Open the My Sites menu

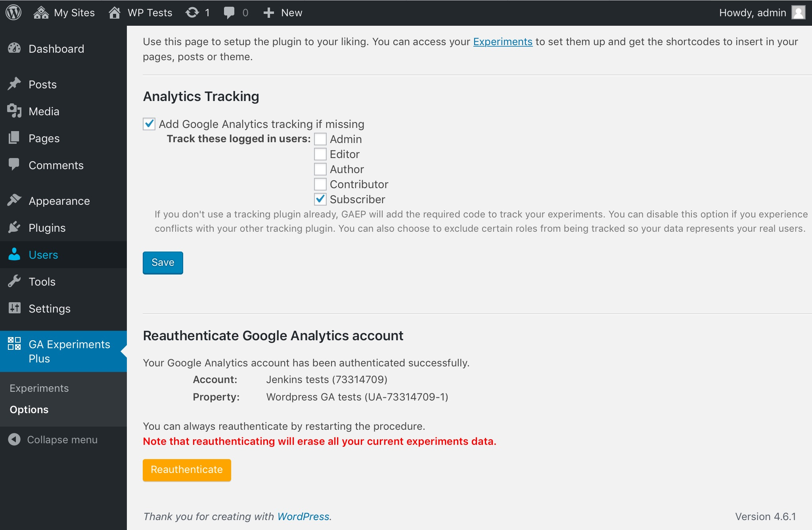click(x=64, y=13)
